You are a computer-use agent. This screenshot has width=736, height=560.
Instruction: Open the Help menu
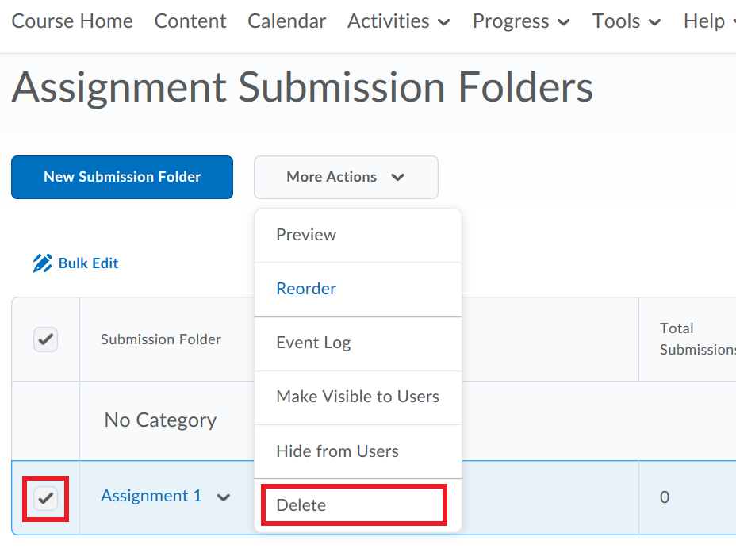707,21
